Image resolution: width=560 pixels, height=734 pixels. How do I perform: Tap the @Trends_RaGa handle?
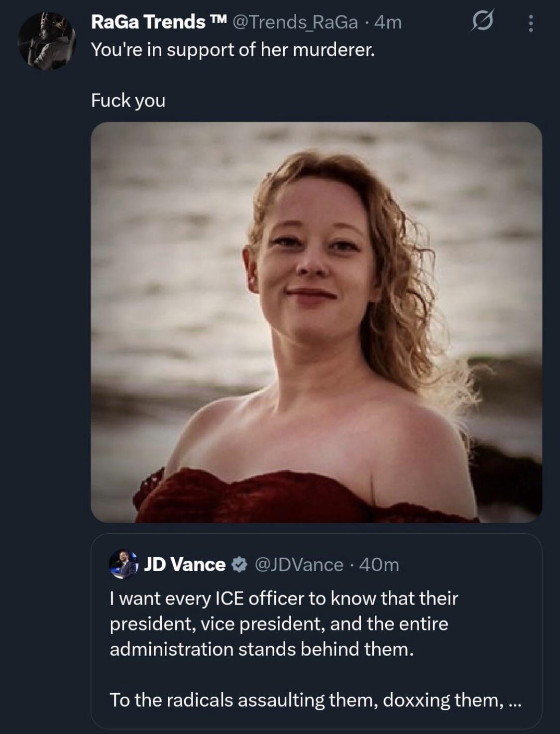coord(294,22)
